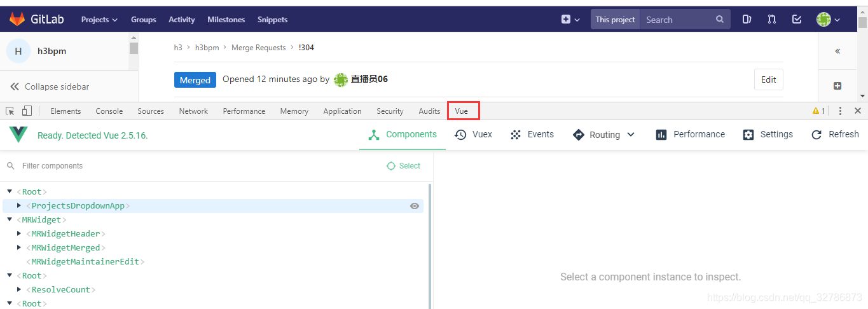Screen dimensions: 868x309
Task: Click the component tree scrollbar
Action: point(430,245)
